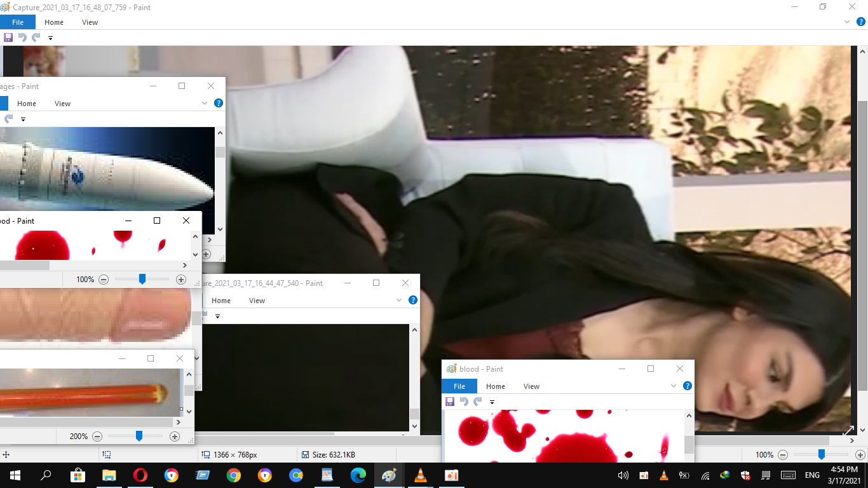The height and width of the screenshot is (488, 868).
Task: Click the zoom slider in the main window status bar
Action: click(x=821, y=454)
